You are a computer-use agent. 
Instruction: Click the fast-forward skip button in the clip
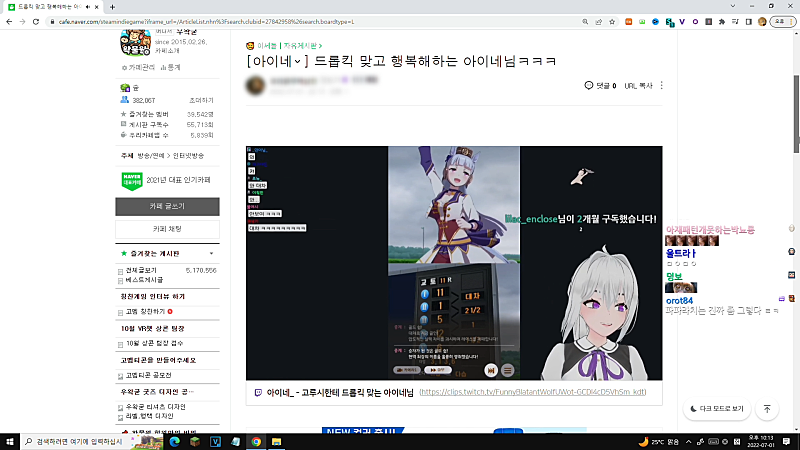(491, 370)
